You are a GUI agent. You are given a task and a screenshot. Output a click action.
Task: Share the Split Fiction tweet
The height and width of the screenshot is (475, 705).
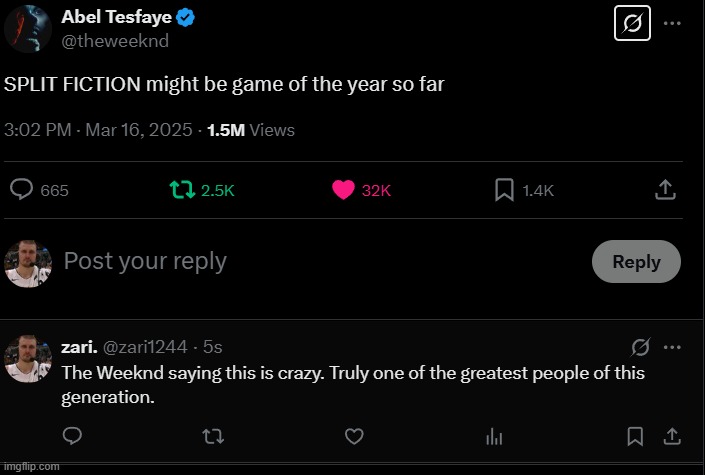point(665,190)
